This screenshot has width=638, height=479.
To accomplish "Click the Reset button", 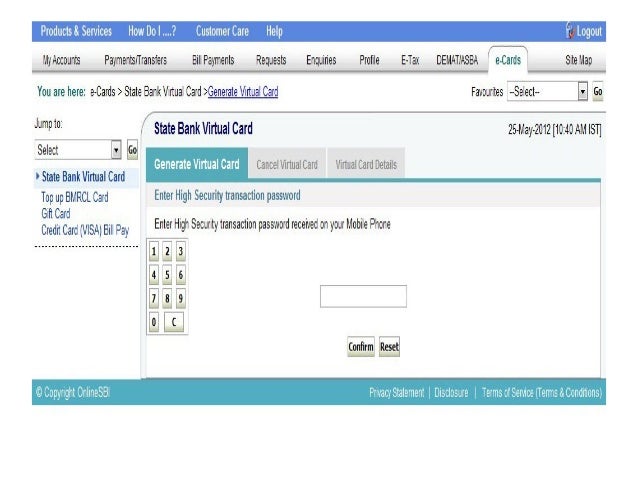I will click(x=389, y=347).
